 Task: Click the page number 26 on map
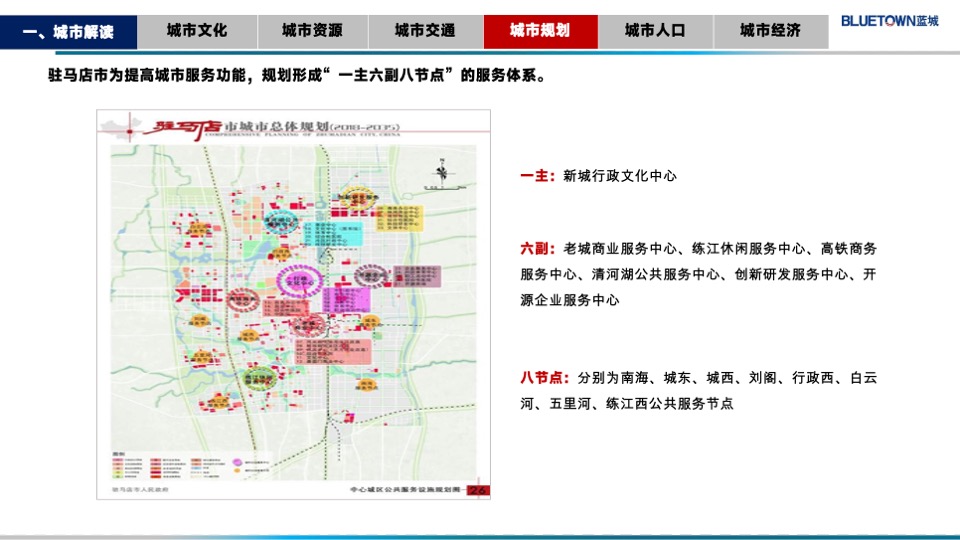(x=477, y=489)
